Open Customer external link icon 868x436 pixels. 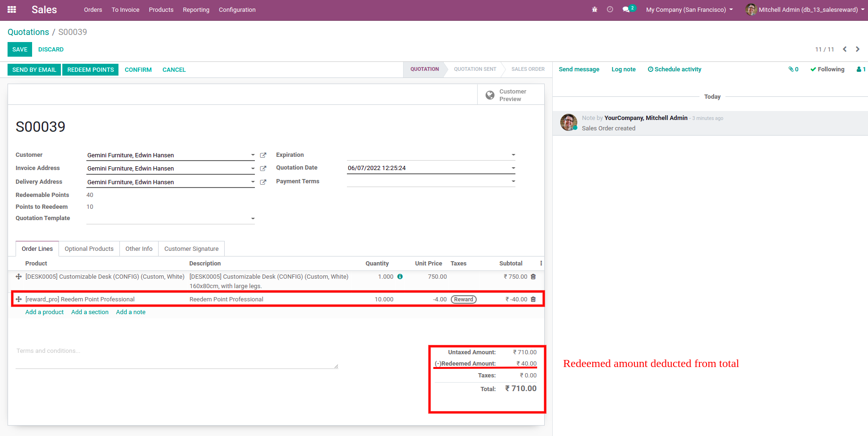click(x=263, y=155)
